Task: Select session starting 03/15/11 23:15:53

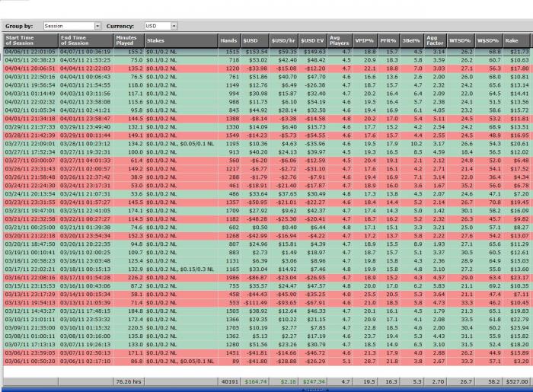Action: tap(266, 286)
